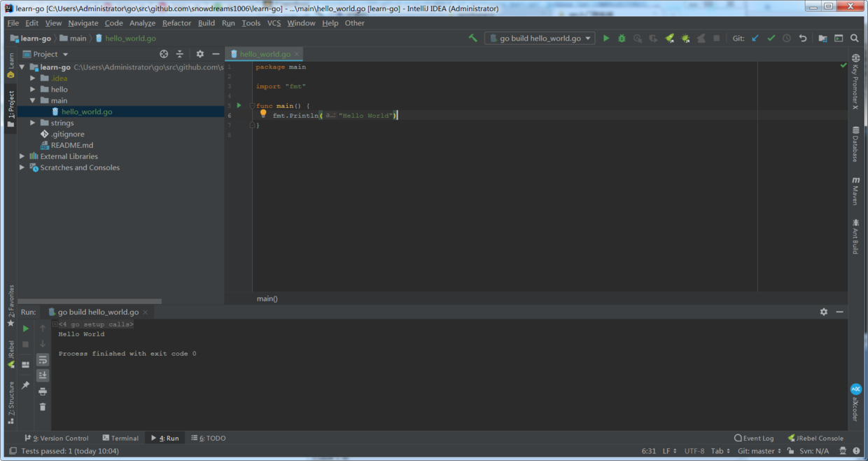
Task: Expand the strings folder in Project tree
Action: tap(31, 123)
